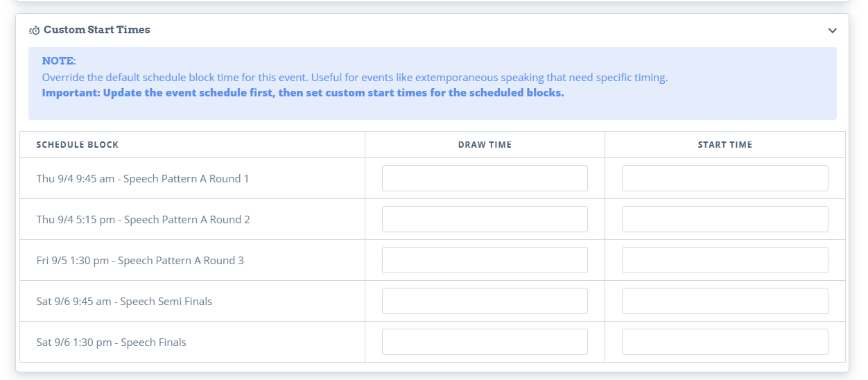Click the stopwatch icon beside Custom Start Times
This screenshot has height=380, width=868.
tap(34, 31)
